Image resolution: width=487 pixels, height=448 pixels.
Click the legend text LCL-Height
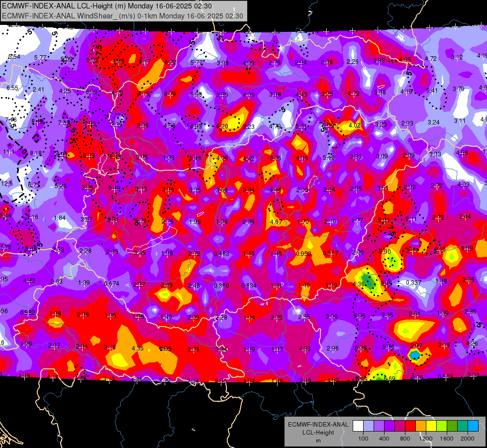(318, 433)
